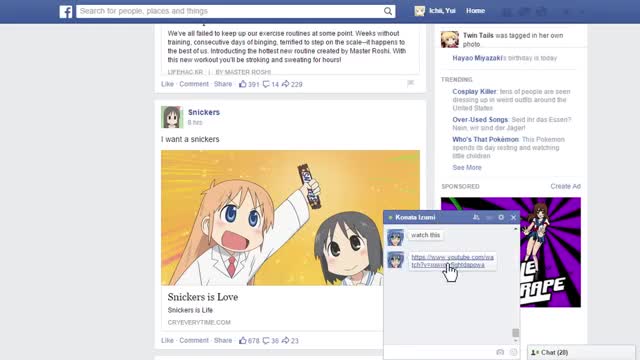Click Snickers poster's profile avatar
The height and width of the screenshot is (360, 640).
click(x=172, y=117)
